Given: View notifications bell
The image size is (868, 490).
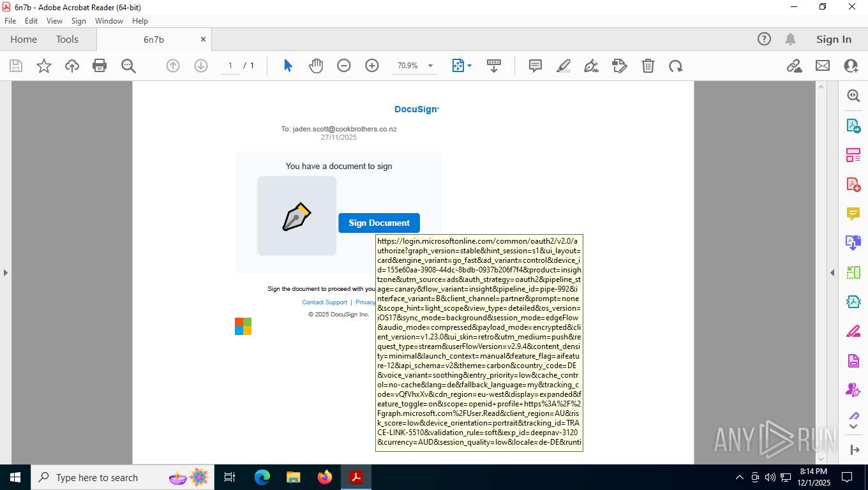Looking at the screenshot, I should point(791,39).
